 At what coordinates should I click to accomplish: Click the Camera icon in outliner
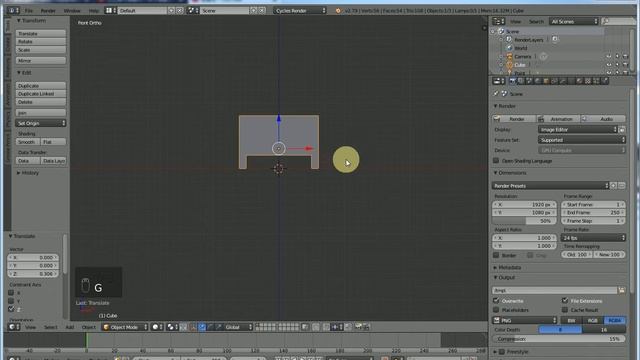click(x=509, y=56)
